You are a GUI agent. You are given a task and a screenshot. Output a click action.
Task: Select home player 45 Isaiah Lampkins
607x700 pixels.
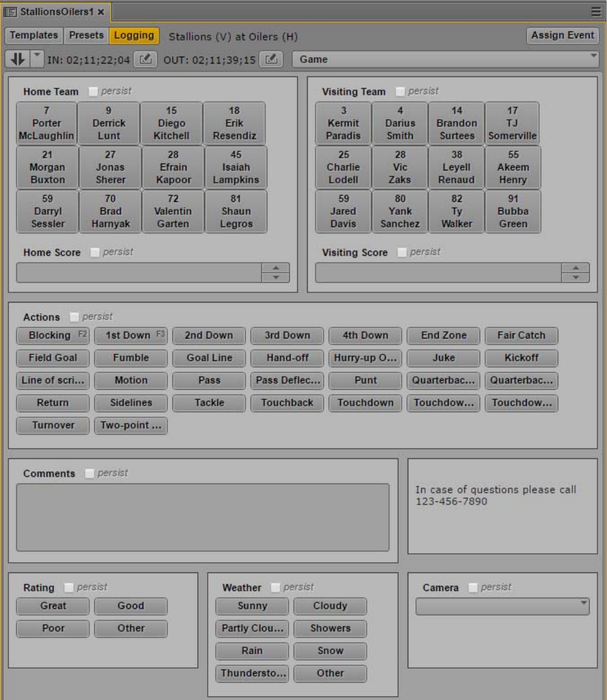[x=236, y=167]
